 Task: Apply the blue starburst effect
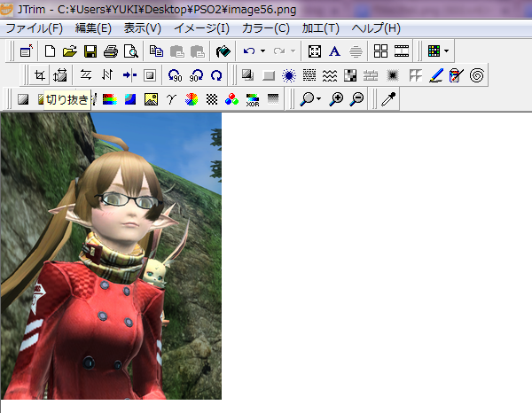tap(289, 75)
